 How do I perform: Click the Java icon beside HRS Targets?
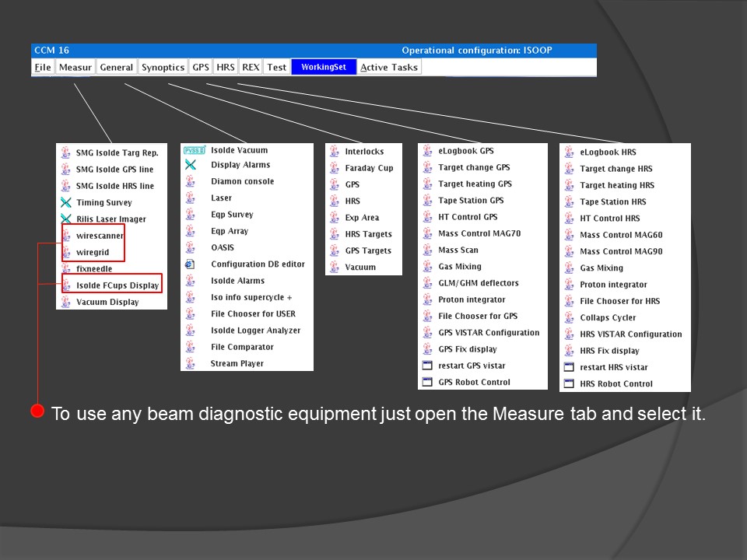pos(335,234)
